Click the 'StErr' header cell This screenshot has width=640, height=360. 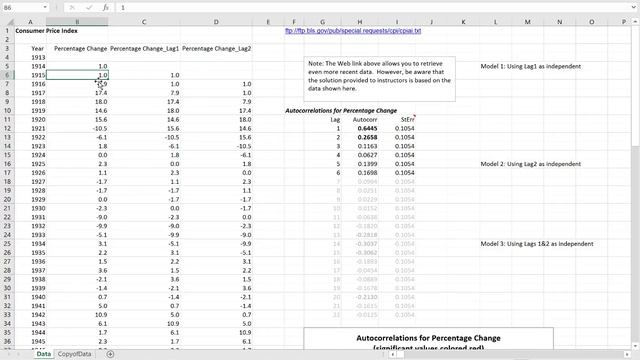tap(407, 120)
